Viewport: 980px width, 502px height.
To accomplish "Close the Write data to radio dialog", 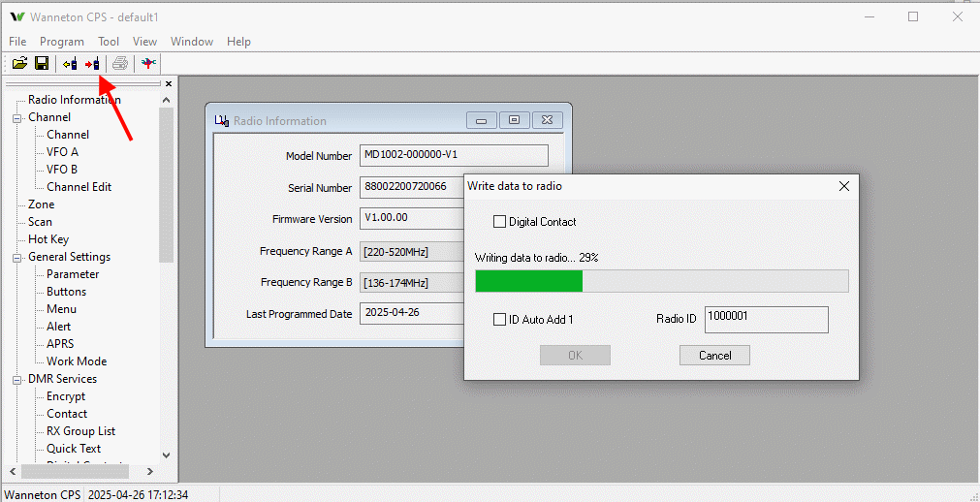I will (843, 186).
